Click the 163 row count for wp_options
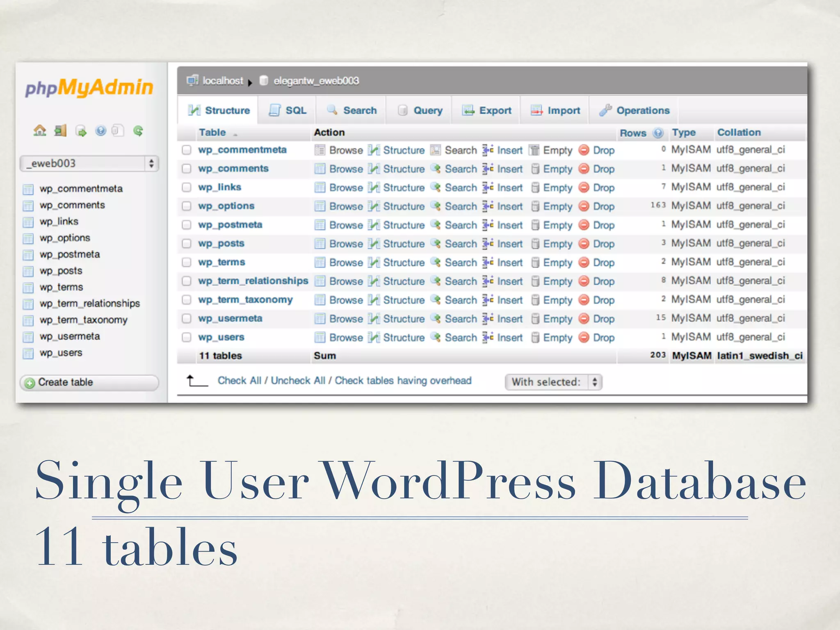840x630 pixels. (658, 205)
